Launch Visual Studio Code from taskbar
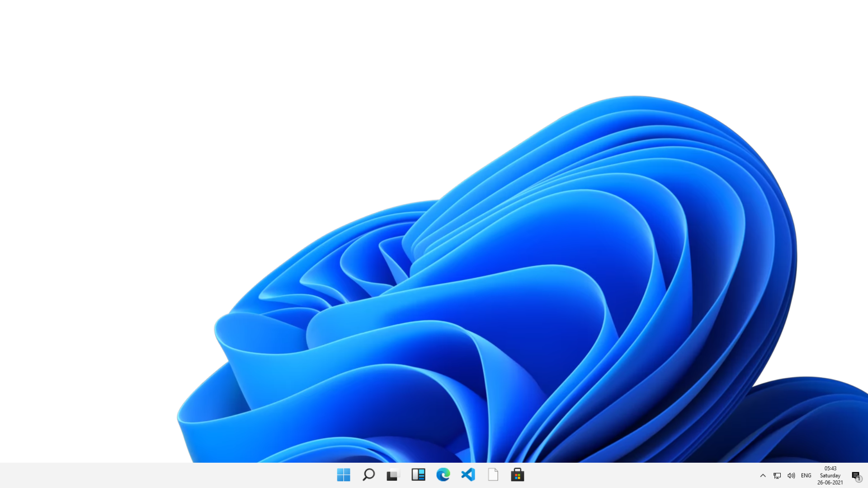868x488 pixels. [x=468, y=475]
